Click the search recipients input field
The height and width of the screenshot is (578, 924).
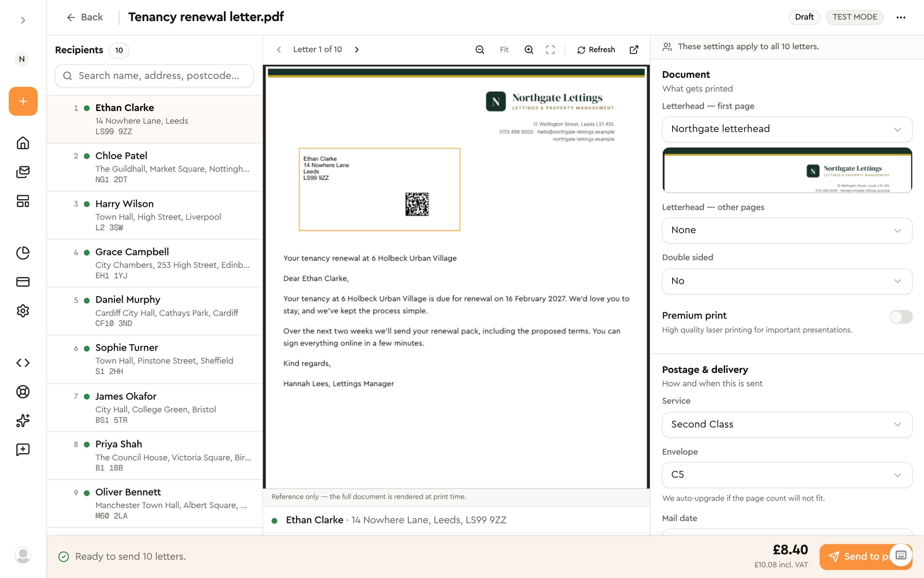pyautogui.click(x=154, y=76)
